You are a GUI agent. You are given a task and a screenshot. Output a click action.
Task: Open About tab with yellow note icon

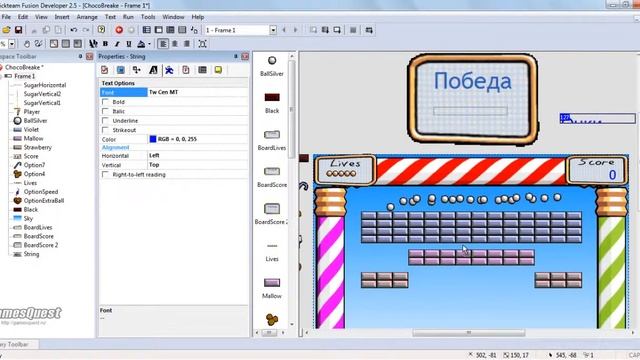click(218, 70)
